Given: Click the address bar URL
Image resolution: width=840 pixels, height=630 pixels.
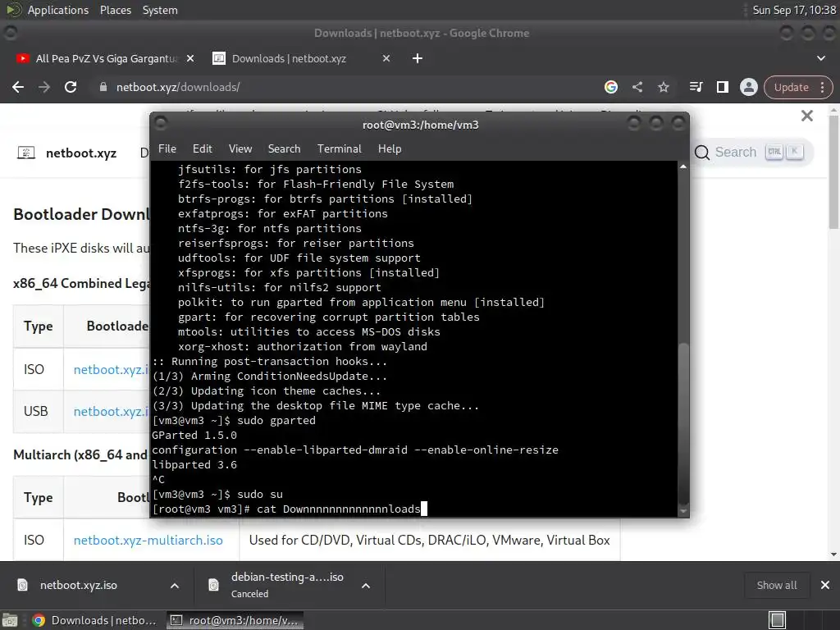Looking at the screenshot, I should [178, 87].
